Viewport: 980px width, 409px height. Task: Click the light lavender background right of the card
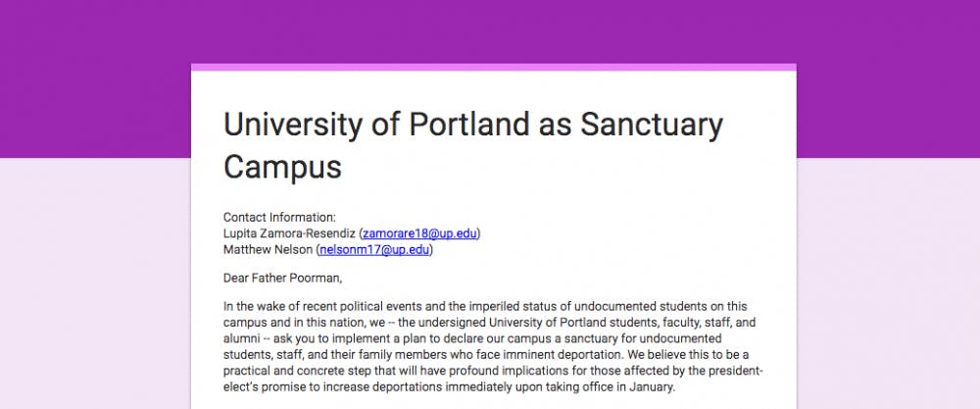tap(888, 283)
